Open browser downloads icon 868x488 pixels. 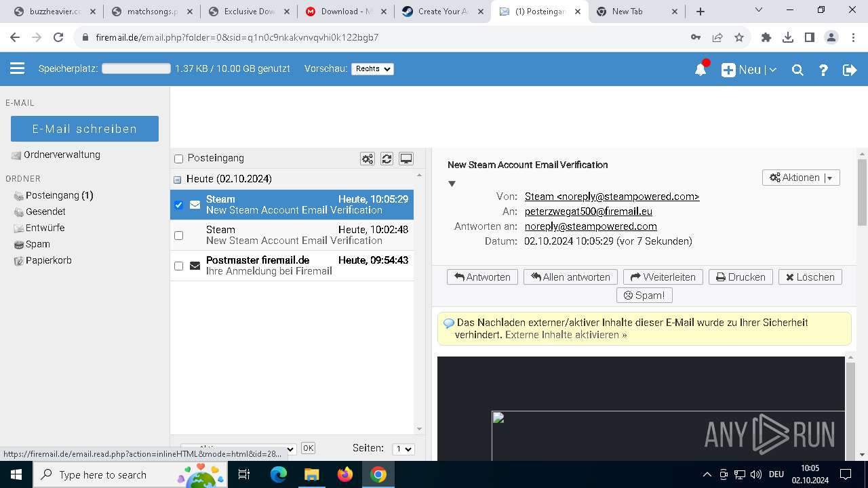pos(788,38)
